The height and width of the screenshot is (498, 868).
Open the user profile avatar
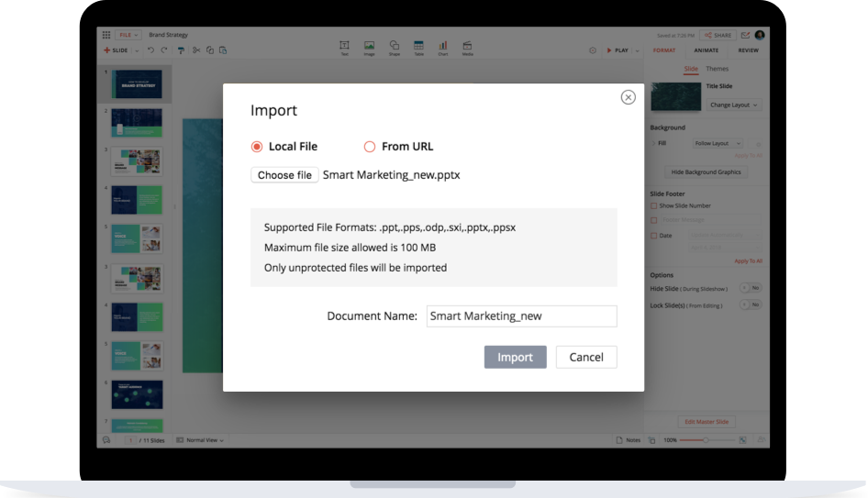coord(760,35)
